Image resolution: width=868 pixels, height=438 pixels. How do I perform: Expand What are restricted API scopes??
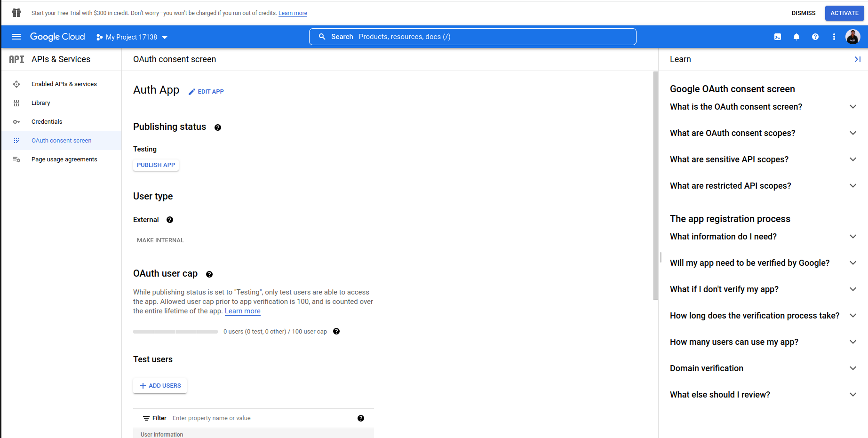pos(763,186)
